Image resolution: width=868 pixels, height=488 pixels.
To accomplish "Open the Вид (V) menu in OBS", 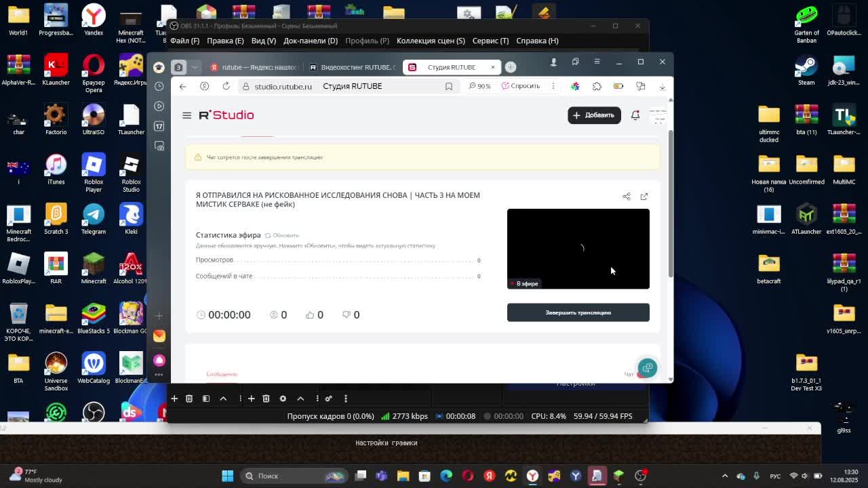I will pos(264,41).
